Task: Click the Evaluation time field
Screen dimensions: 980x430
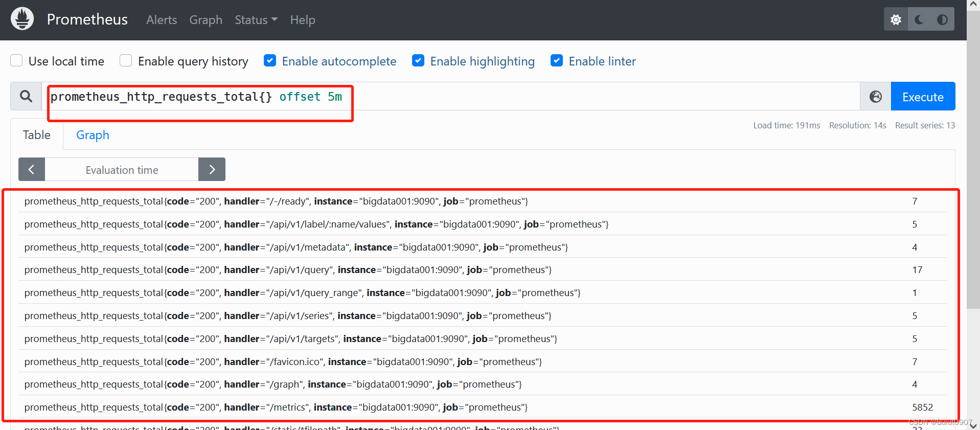Action: 122,170
